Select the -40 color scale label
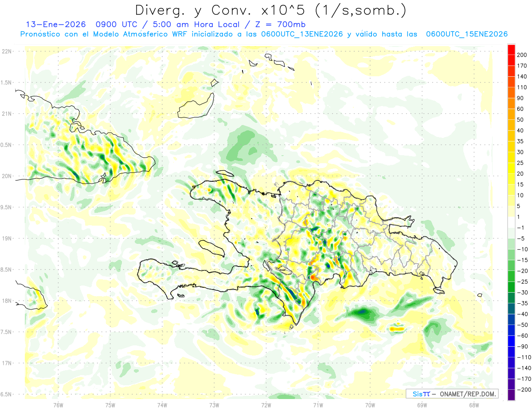 coord(522,314)
